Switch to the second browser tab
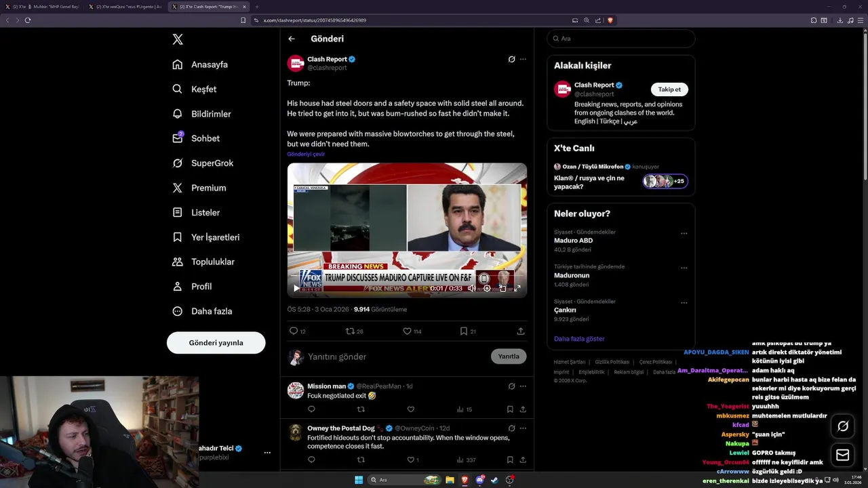 click(x=125, y=7)
